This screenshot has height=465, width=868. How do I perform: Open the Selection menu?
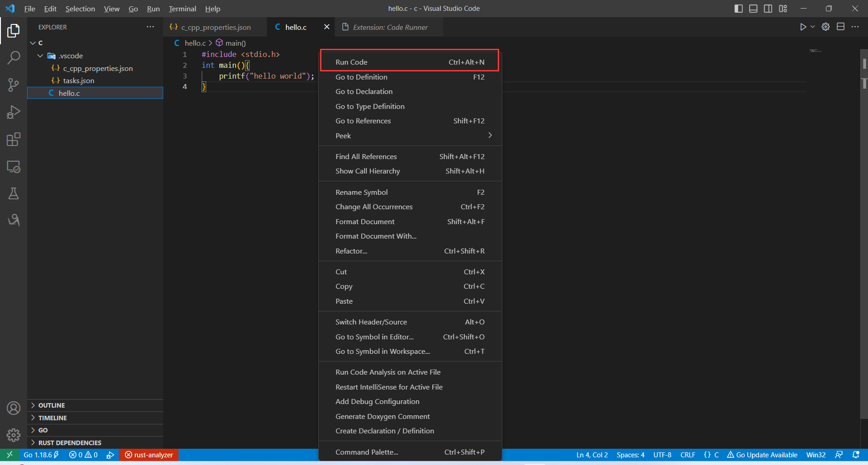pyautogui.click(x=80, y=9)
